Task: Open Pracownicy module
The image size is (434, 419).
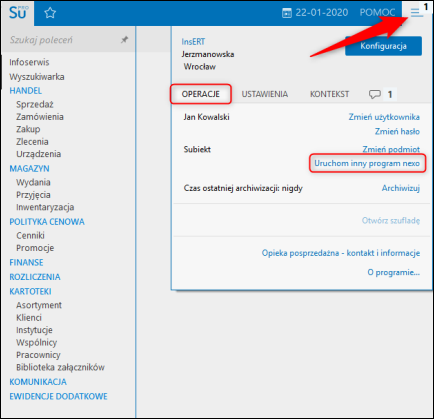Action: point(38,355)
